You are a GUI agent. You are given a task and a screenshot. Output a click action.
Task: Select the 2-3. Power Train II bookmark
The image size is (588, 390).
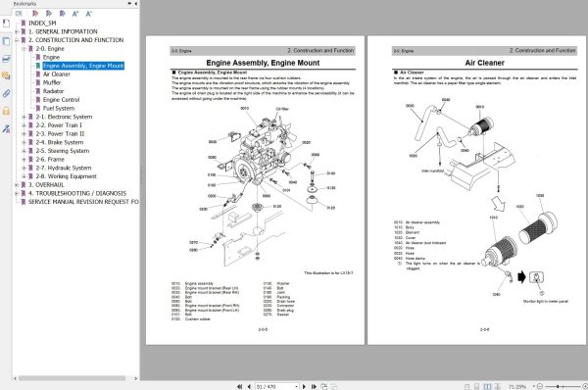click(x=60, y=134)
